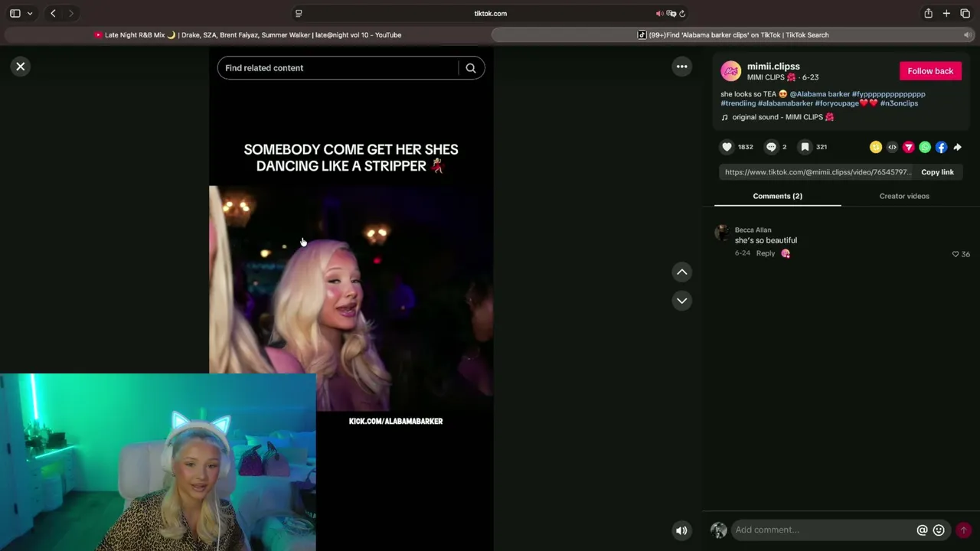This screenshot has height=551, width=980.
Task: Mute the video with the speaker icon
Action: 681,530
